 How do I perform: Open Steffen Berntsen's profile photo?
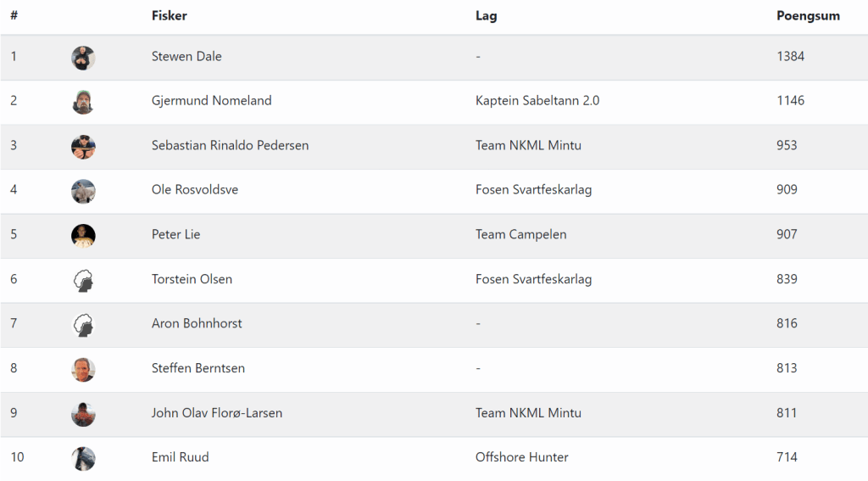coord(83,369)
